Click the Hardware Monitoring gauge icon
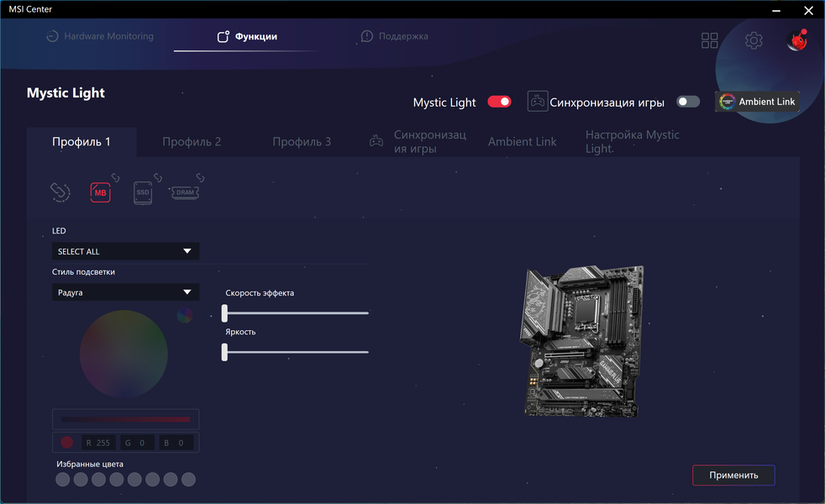 (52, 36)
